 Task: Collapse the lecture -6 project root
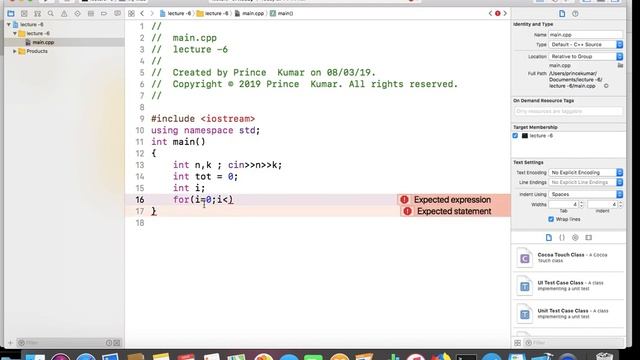tap(9, 24)
